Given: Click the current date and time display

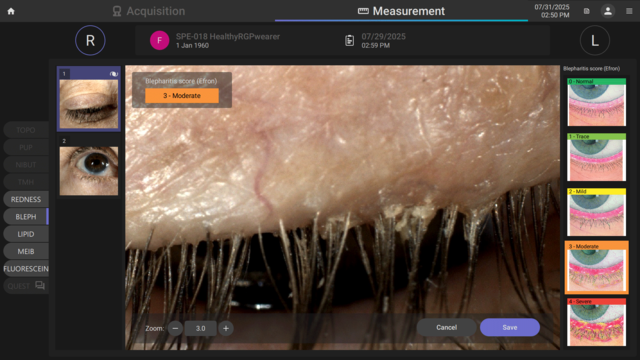Looking at the screenshot, I should 552,11.
